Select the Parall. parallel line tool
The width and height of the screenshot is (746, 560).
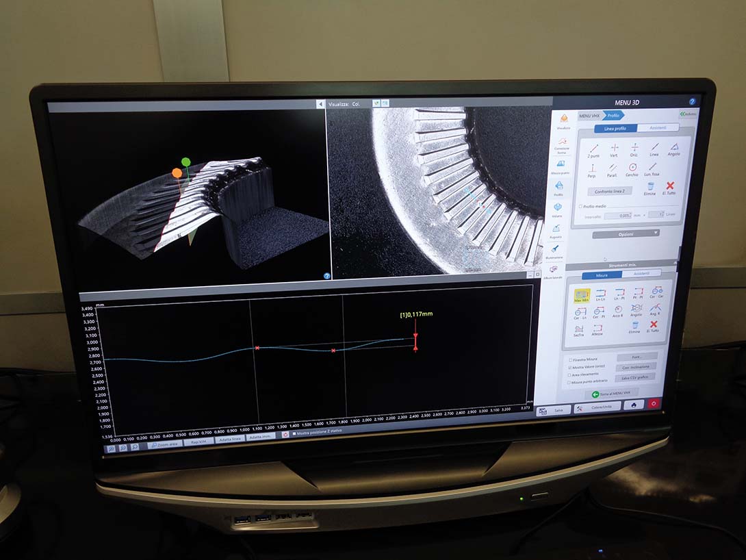click(x=613, y=170)
